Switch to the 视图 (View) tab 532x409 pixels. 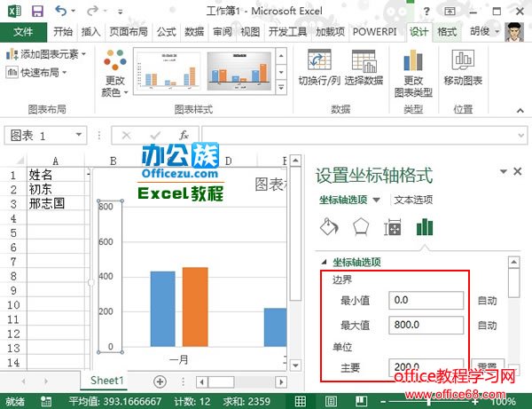(x=250, y=32)
